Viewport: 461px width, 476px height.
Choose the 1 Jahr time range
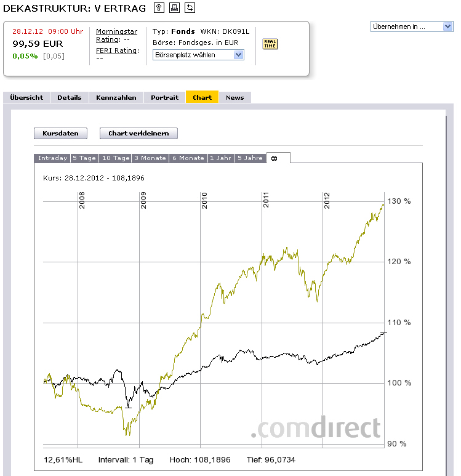pyautogui.click(x=220, y=158)
